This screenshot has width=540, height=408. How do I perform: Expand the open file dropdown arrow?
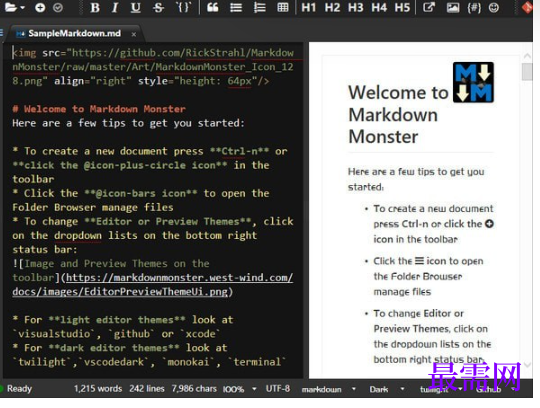(22, 8)
